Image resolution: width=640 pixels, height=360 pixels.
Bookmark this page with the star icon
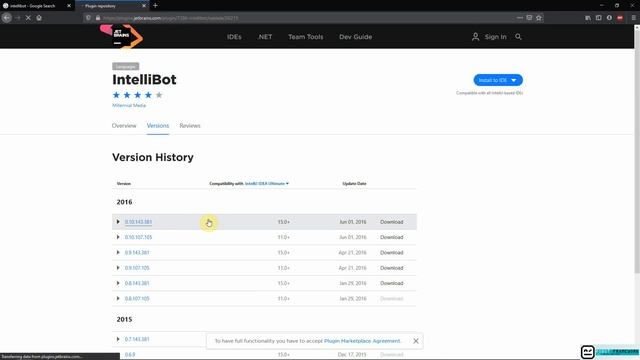click(x=539, y=18)
